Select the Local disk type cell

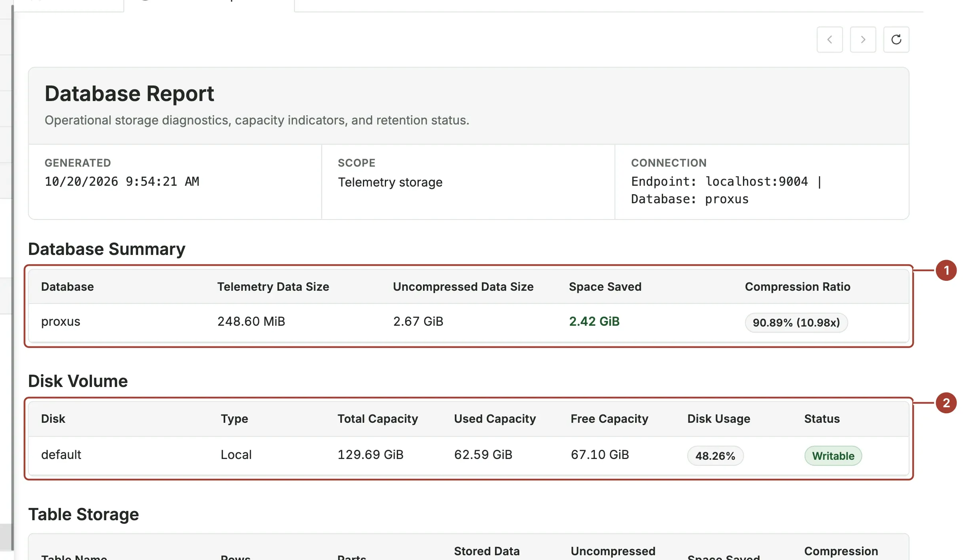236,455
